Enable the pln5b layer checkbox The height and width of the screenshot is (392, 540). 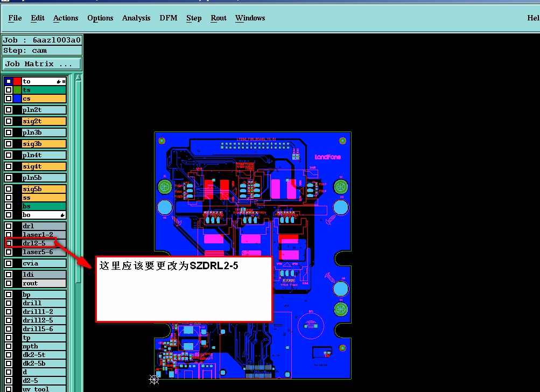[x=9, y=178]
